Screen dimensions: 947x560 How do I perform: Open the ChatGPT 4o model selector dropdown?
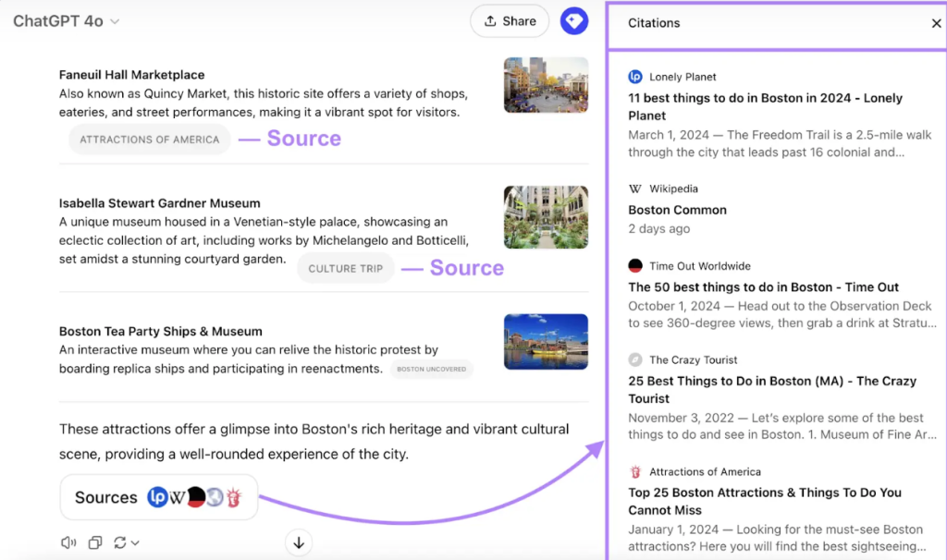[66, 21]
